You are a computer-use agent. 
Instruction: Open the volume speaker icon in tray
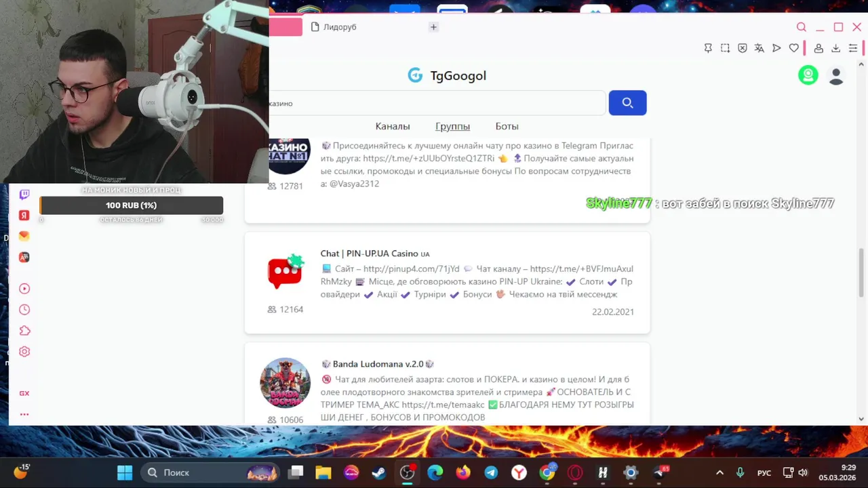coord(803,472)
